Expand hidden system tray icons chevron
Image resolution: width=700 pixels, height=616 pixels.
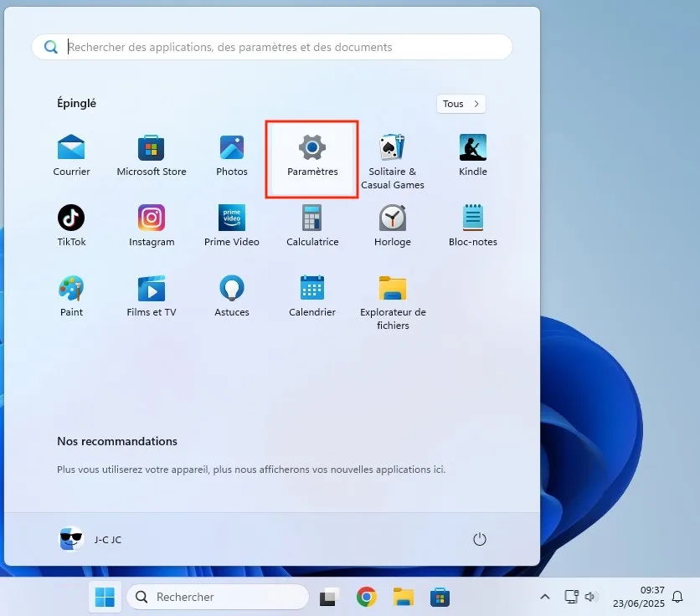click(545, 597)
